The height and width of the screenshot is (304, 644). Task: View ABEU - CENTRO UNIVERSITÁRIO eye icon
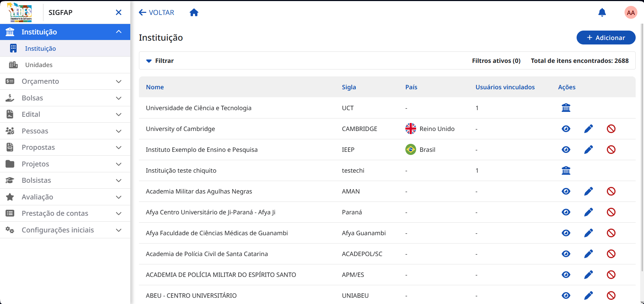pos(566,295)
